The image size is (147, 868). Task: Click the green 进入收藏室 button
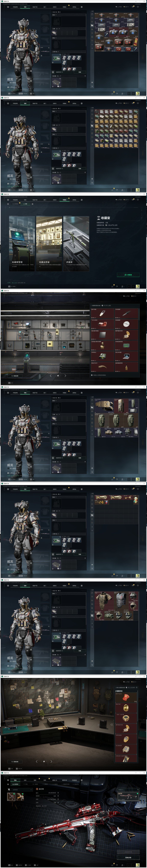(x=128, y=275)
